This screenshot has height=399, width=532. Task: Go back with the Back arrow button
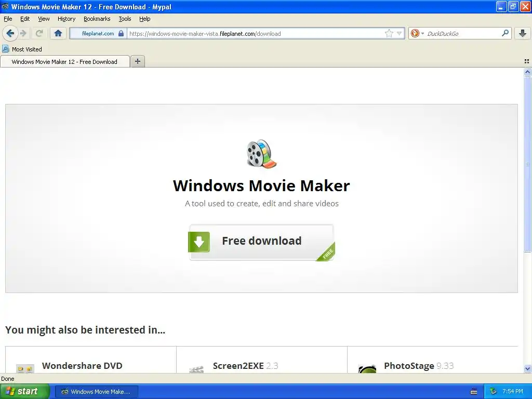point(10,33)
